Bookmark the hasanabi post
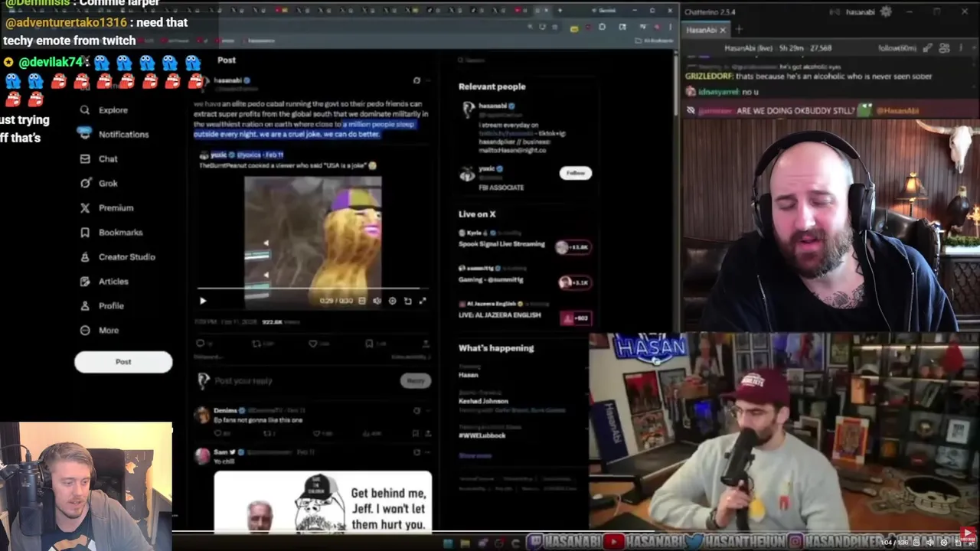Viewport: 980px width, 551px height. tap(369, 344)
